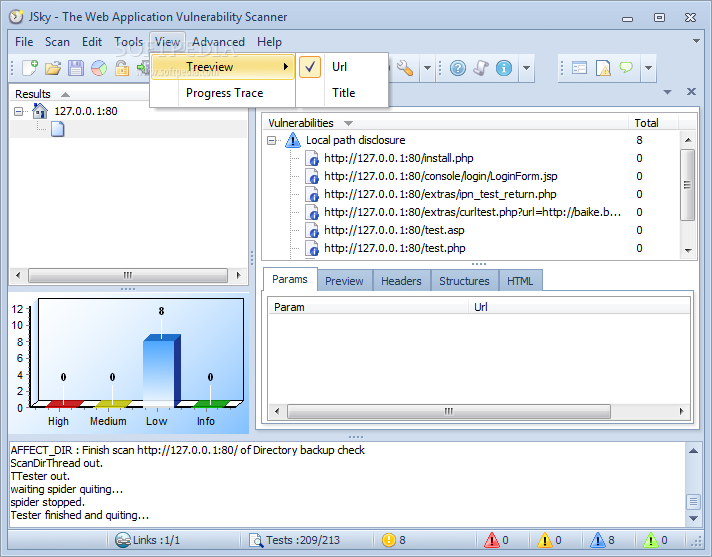Open dropdown arrow next to info icon
Screen dimensions: 712x557
[x=526, y=68]
